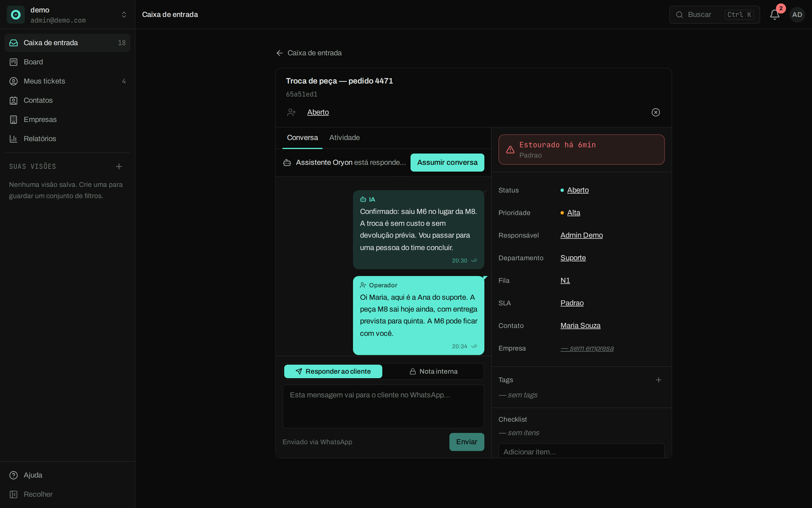Change the Prioridade value Alta
The height and width of the screenshot is (508, 812).
pos(573,213)
